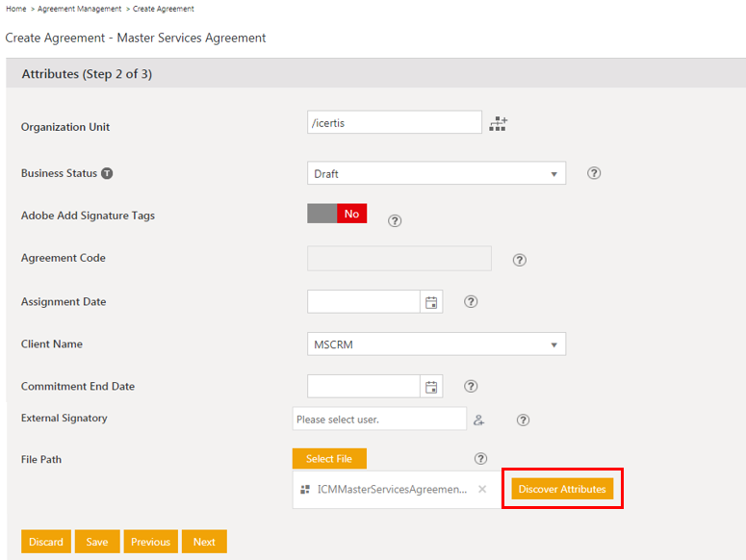
Task: Go to Home in the breadcrumb
Action: click(15, 9)
